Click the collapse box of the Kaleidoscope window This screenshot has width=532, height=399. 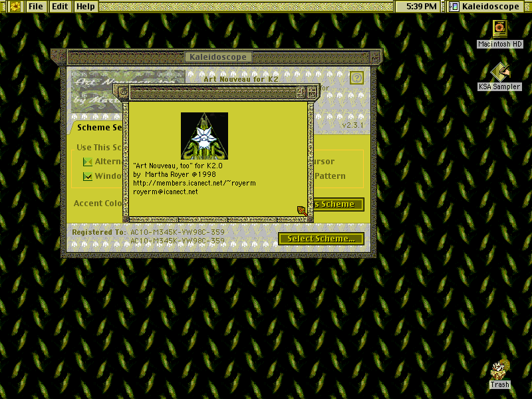(376, 57)
